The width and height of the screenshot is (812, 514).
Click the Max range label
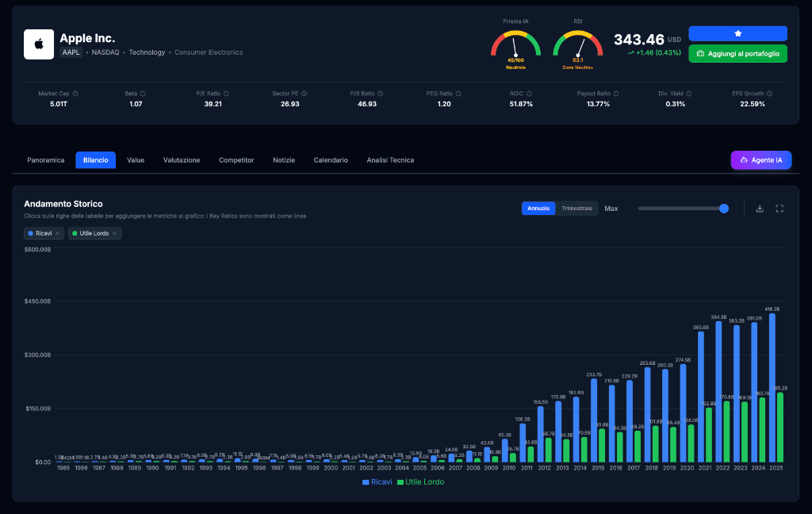click(611, 209)
